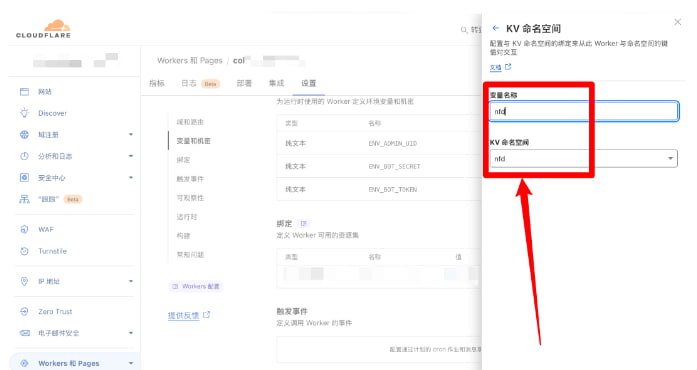The width and height of the screenshot is (697, 370).
Task: Click the network diagram icon with Beta badge
Action: point(24,199)
